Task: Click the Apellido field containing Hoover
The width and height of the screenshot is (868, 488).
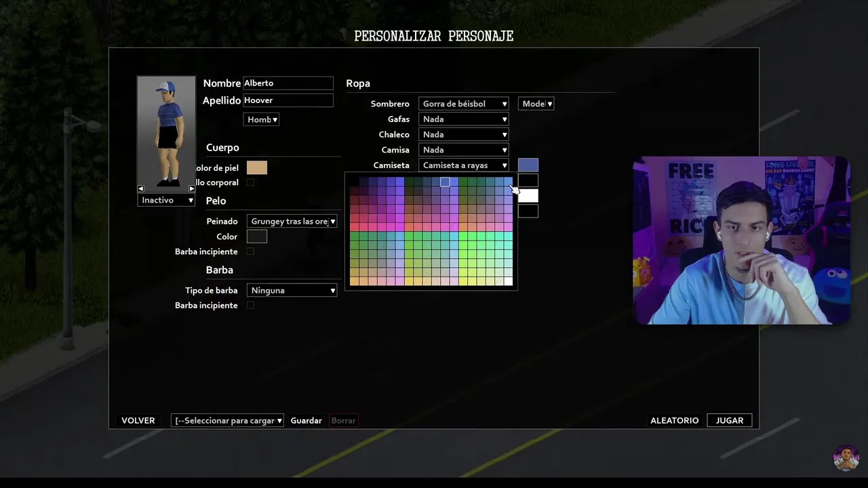Action: coord(288,100)
